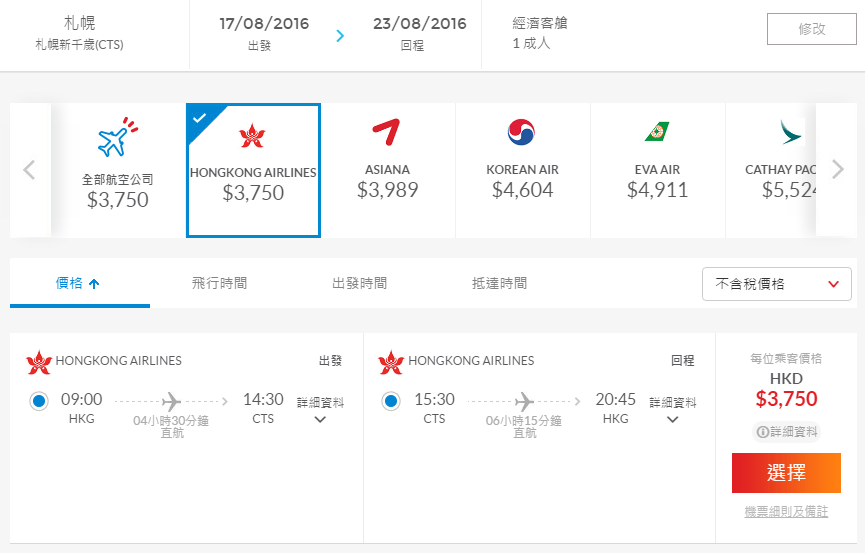The height and width of the screenshot is (553, 865).
Task: Sort results by 飛行時間 tab
Action: click(220, 283)
